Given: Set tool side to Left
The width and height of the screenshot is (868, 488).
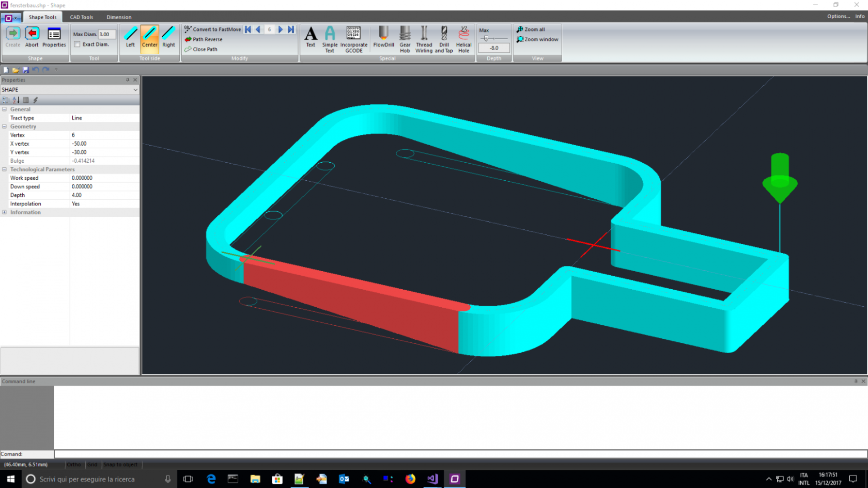Looking at the screenshot, I should 131,37.
